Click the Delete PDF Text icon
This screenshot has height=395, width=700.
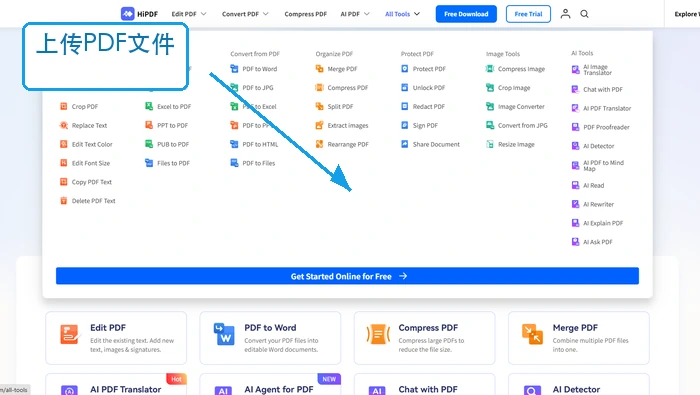click(63, 201)
